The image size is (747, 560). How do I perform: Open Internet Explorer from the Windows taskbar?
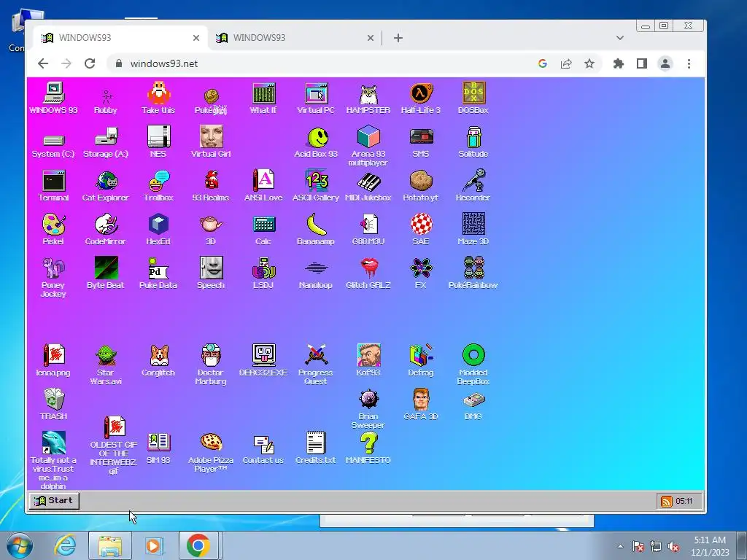65,545
